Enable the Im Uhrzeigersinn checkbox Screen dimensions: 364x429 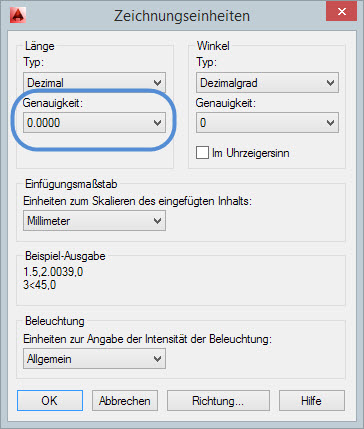[x=202, y=153]
